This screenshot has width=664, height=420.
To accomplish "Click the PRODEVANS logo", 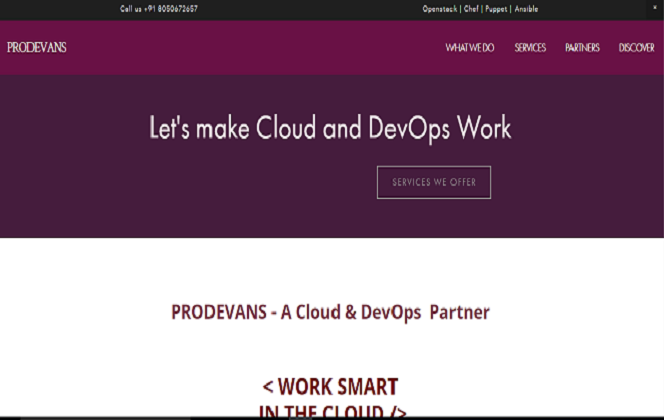I will pyautogui.click(x=36, y=47).
